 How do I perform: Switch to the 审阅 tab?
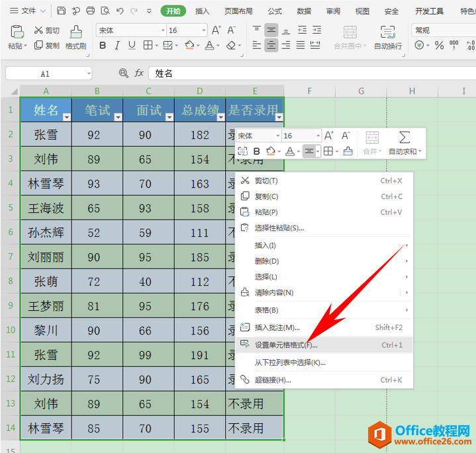pos(333,11)
